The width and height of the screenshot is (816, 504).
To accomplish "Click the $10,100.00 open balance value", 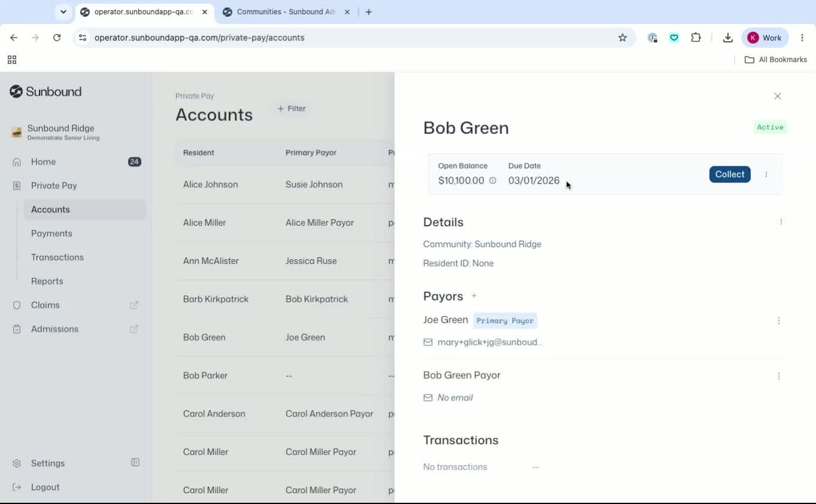I will tap(461, 181).
